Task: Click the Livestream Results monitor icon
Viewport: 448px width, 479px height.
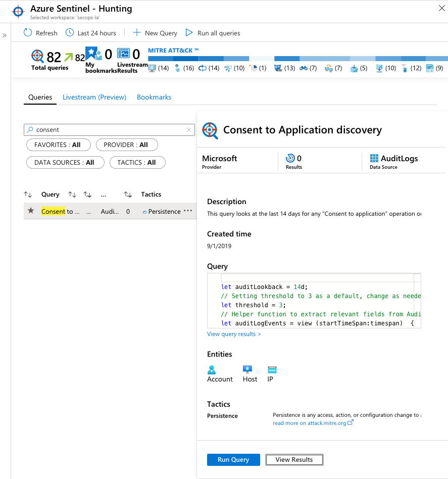Action: pos(123,54)
